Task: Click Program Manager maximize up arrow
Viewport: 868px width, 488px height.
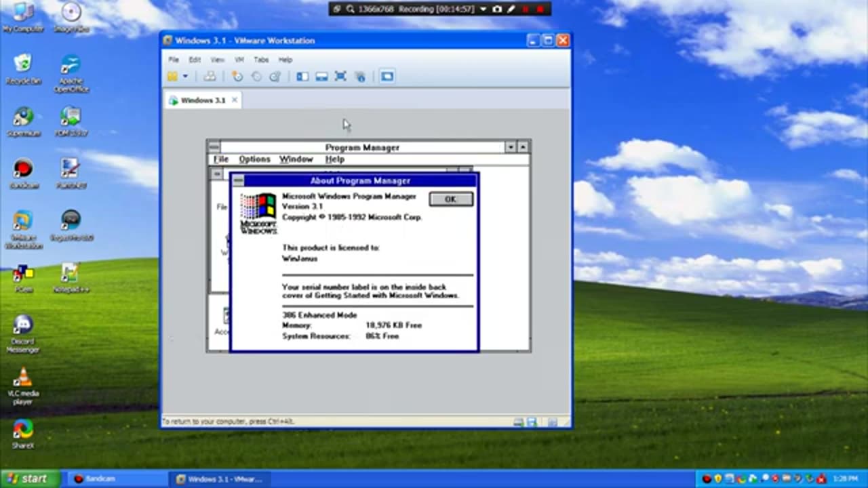Action: click(x=523, y=147)
